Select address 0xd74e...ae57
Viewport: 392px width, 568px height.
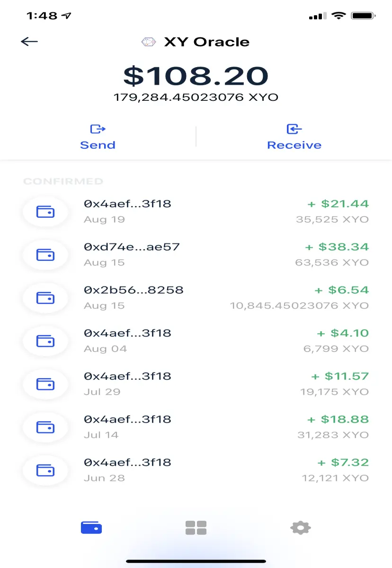(132, 247)
